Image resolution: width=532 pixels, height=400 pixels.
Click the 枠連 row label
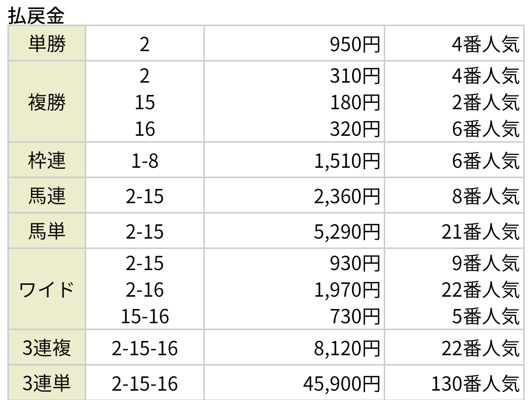tap(47, 160)
